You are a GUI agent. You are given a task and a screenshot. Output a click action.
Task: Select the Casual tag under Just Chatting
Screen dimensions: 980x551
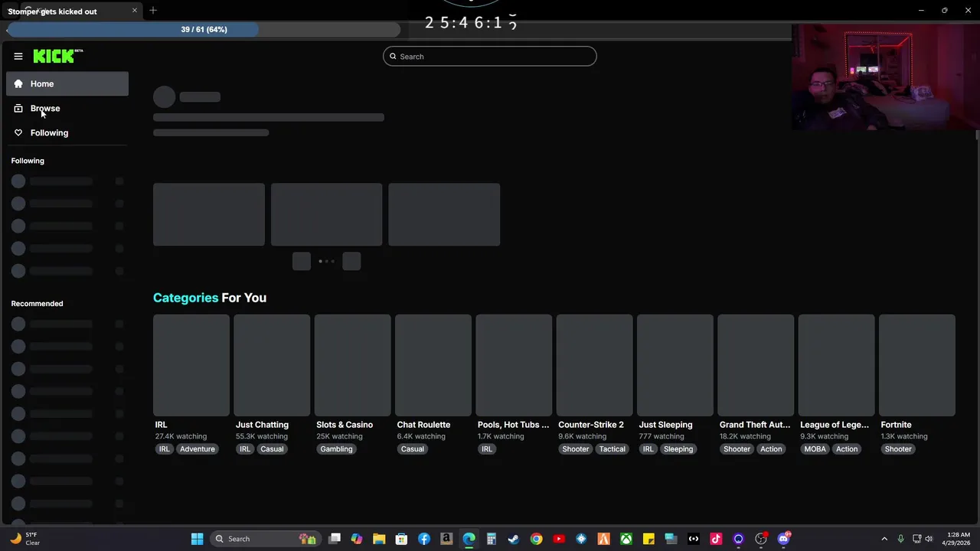272,449
